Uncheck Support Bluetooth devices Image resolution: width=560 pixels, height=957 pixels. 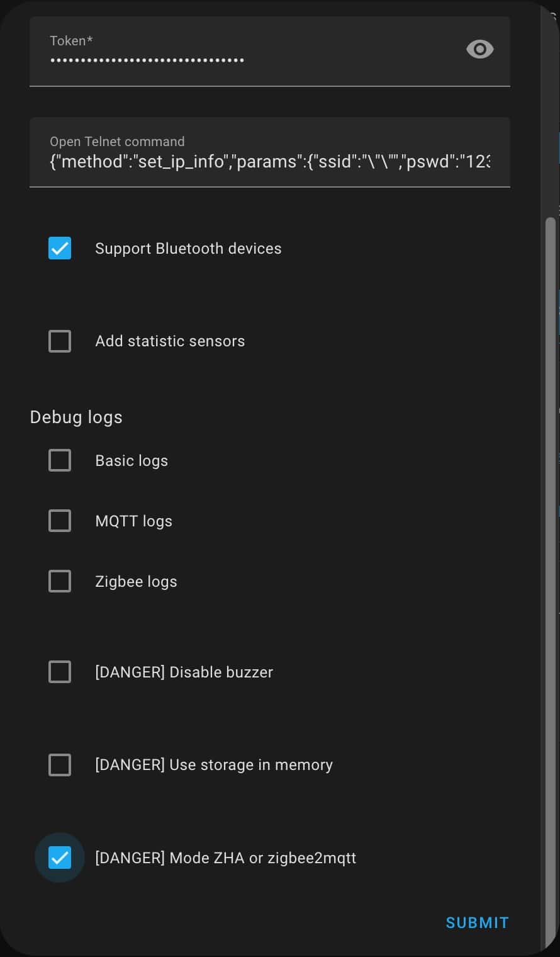click(x=60, y=248)
